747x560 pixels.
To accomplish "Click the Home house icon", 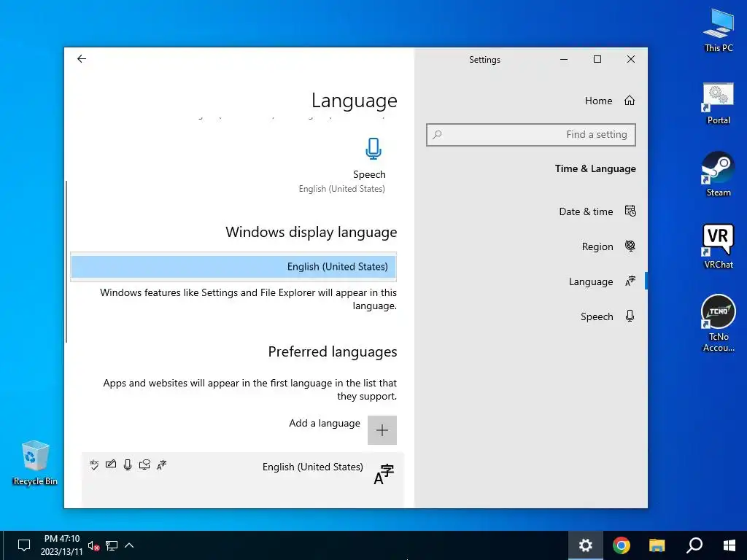I will pyautogui.click(x=630, y=101).
